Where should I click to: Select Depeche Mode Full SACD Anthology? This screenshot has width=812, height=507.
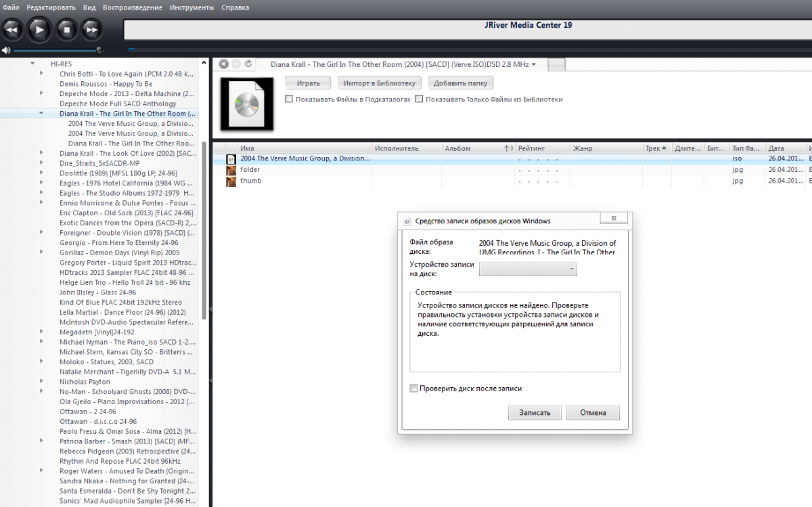point(118,104)
